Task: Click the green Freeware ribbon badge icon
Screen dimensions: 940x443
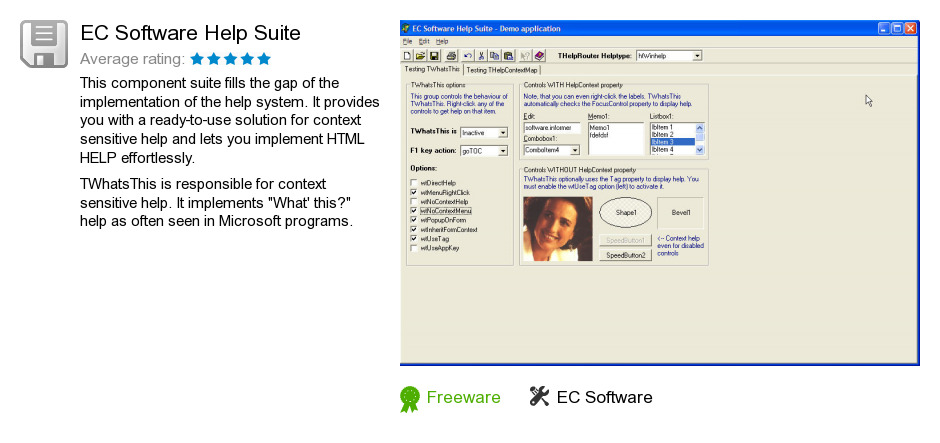Action: (409, 399)
